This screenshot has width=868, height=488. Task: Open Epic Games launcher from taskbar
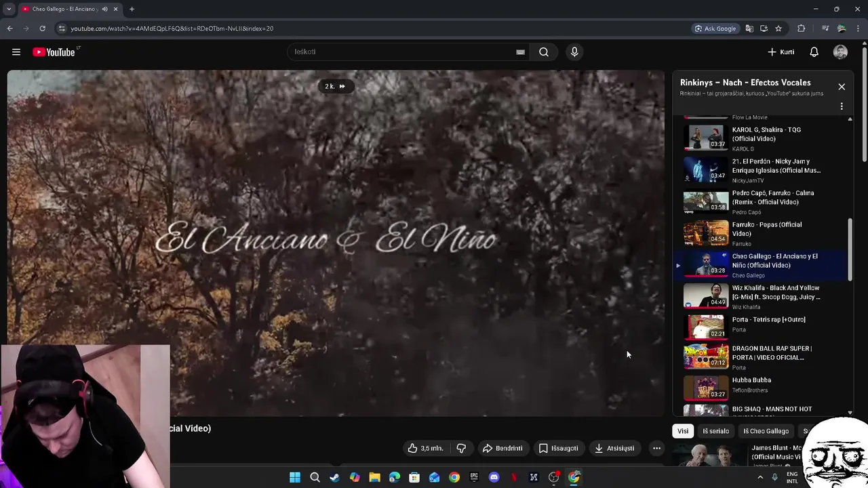tap(474, 477)
